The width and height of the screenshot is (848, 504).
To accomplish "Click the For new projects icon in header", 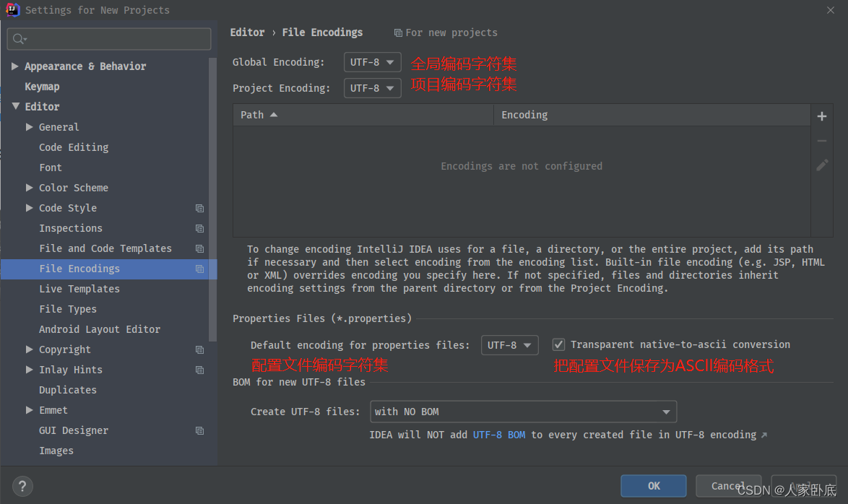I will (x=398, y=33).
